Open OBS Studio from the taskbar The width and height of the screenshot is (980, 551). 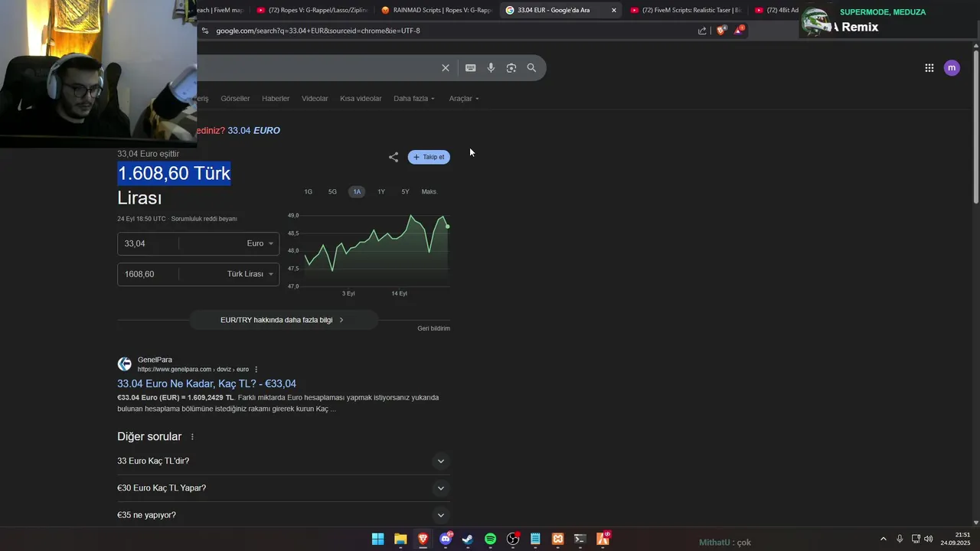click(513, 540)
